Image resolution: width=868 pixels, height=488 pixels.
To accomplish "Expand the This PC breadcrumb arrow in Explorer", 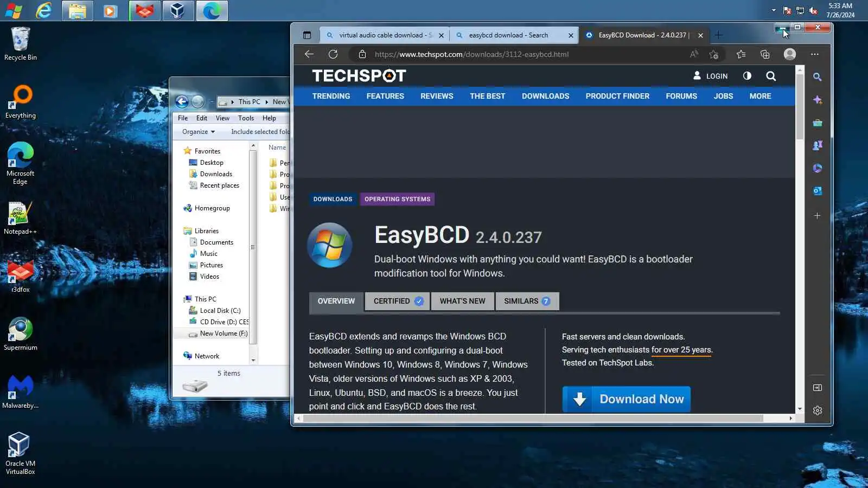I will [x=267, y=102].
